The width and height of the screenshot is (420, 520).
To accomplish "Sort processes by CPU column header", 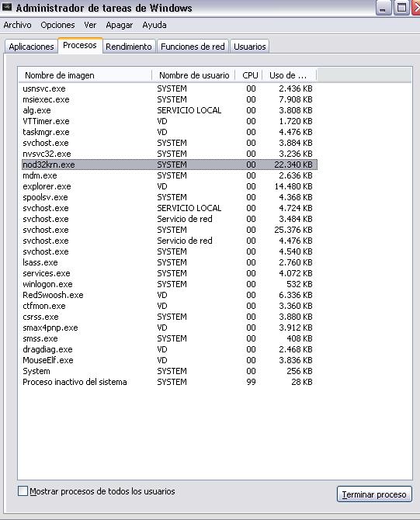I will click(248, 75).
